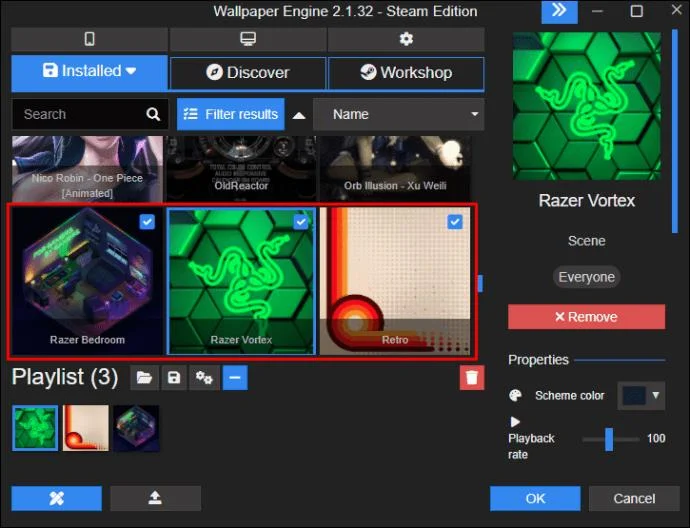Image resolution: width=690 pixels, height=528 pixels.
Task: Open playlist folder icon
Action: [144, 378]
